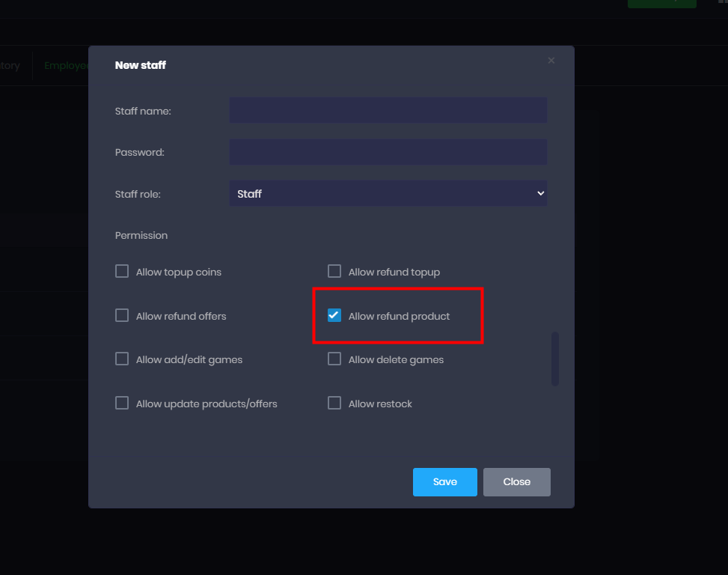728x575 pixels.
Task: Enable Allow topup coins permission
Action: coord(122,271)
